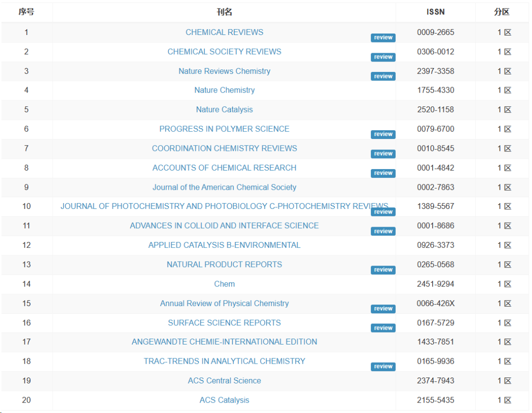Image resolution: width=532 pixels, height=413 pixels.
Task: Select ISSN value 1433-7851
Action: coord(435,342)
